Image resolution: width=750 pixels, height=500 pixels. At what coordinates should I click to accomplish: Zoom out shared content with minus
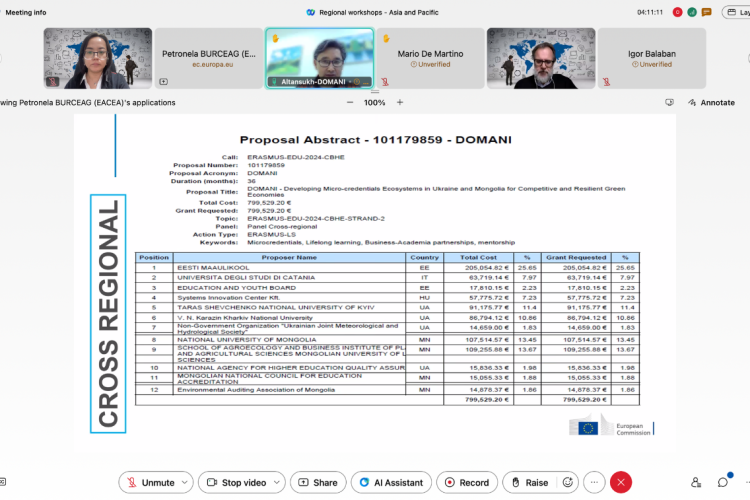pyautogui.click(x=349, y=102)
